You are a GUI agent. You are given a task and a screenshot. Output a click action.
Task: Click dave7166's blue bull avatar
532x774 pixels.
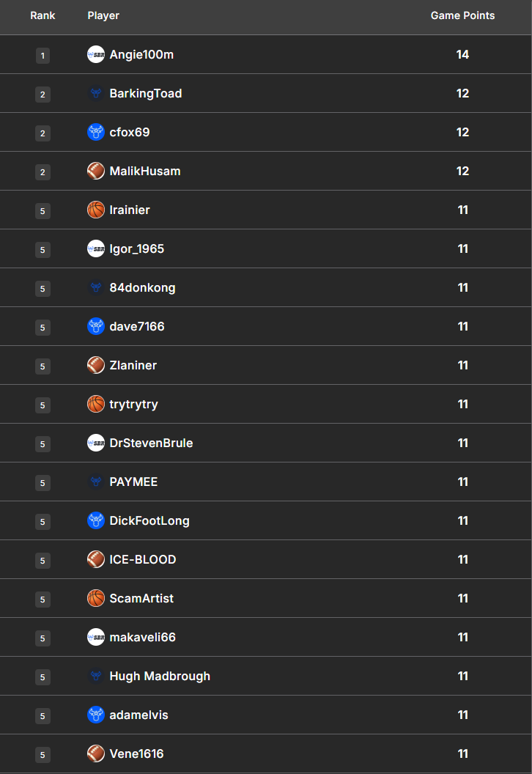pos(96,326)
